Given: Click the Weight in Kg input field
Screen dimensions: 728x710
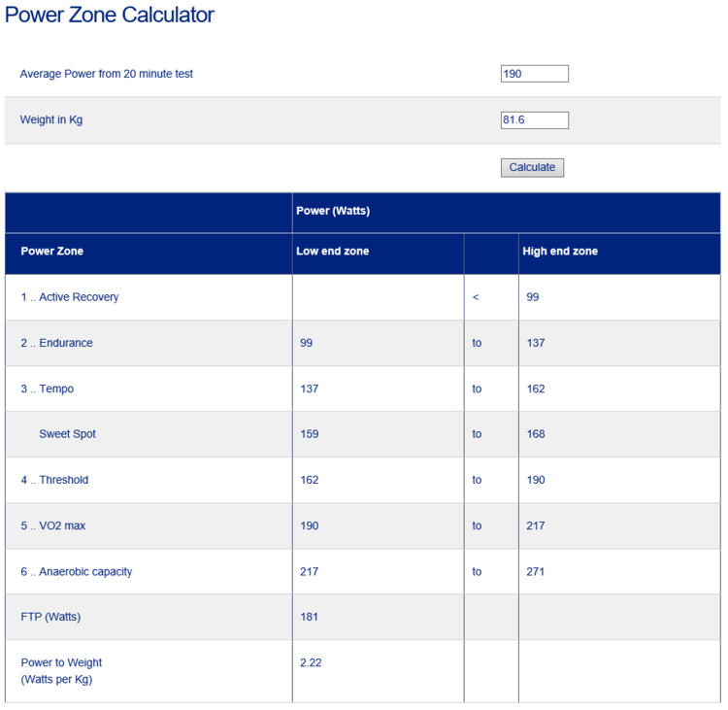Looking at the screenshot, I should pos(535,119).
